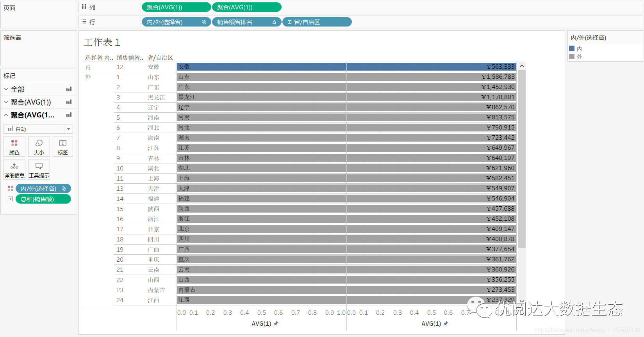Expand the 全部 marks section
644x337 pixels.
click(6, 89)
